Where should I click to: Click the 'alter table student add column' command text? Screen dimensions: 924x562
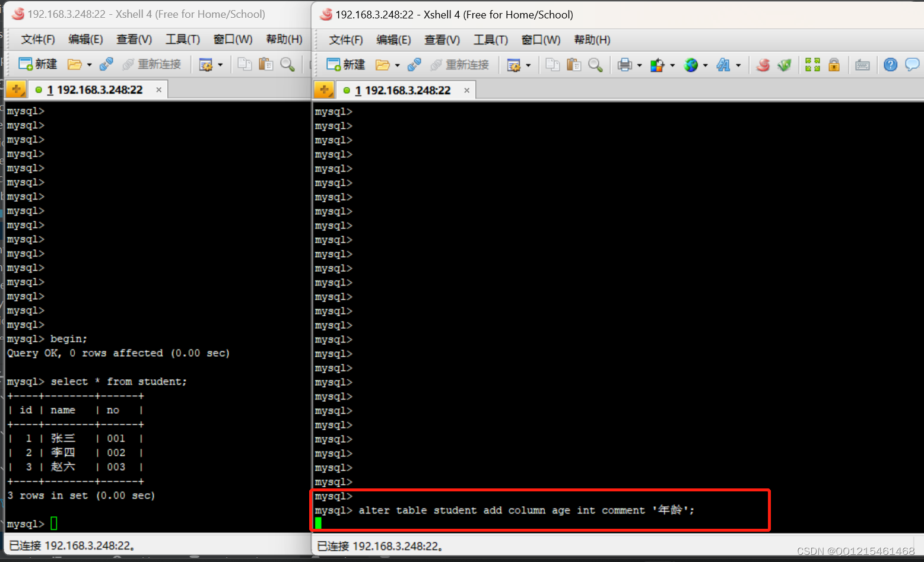(526, 510)
